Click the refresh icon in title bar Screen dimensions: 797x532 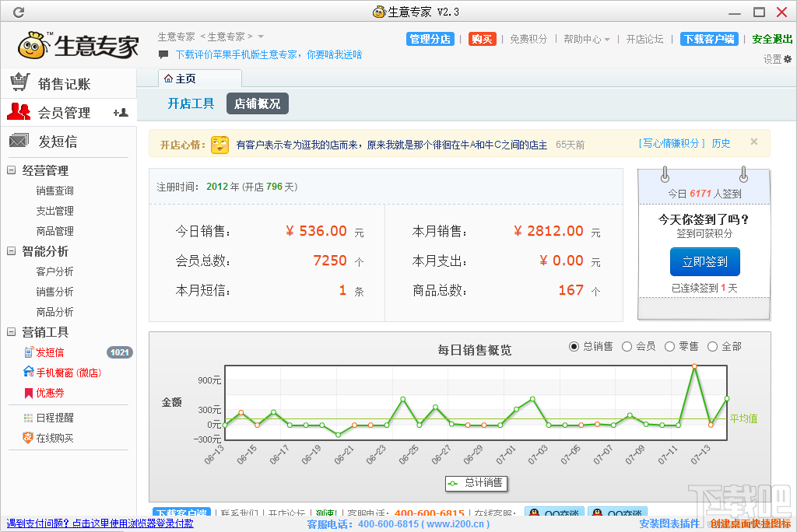point(19,12)
